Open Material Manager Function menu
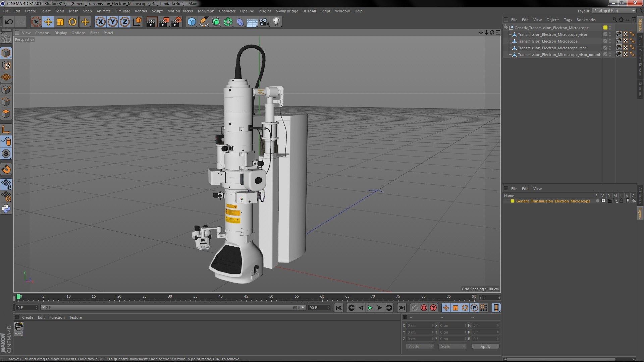Screen dimensions: 644x362 [x=57, y=317]
